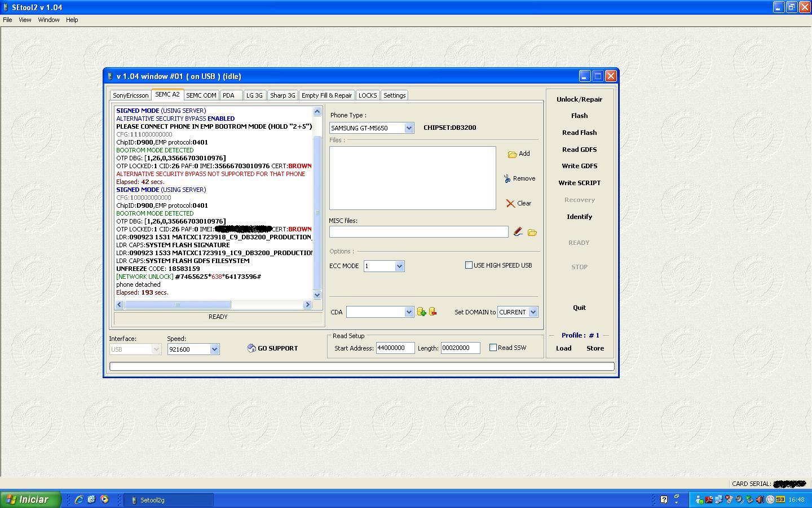
Task: Open the Empty Fill & Repair tab
Action: pos(326,95)
